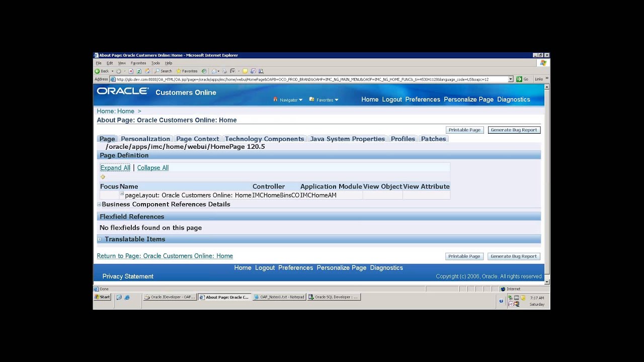Switch to the Technology Components tab
Image resolution: width=644 pixels, height=362 pixels.
[x=264, y=139]
